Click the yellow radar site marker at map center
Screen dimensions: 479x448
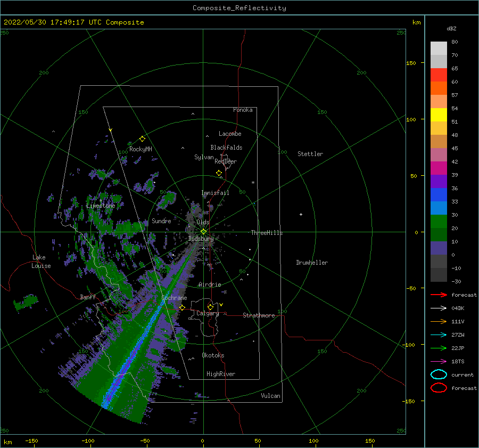tap(203, 232)
